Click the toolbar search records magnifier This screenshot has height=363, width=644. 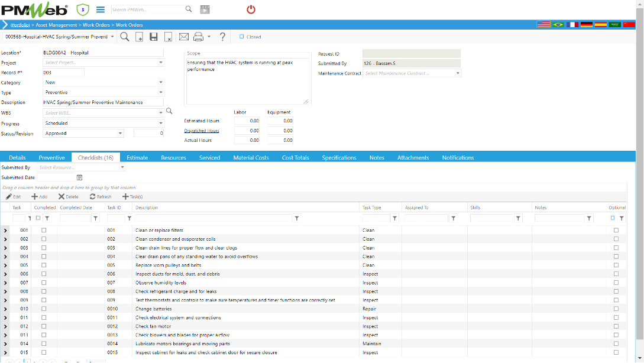click(x=125, y=37)
